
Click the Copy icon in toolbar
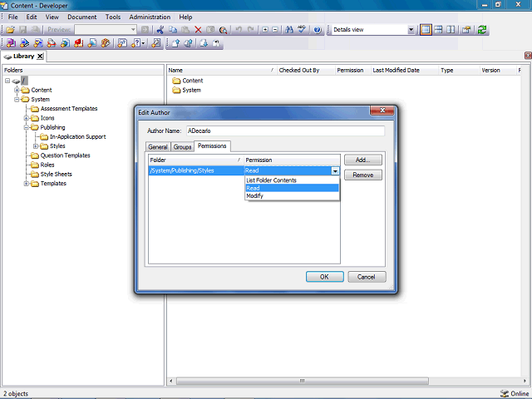point(173,30)
